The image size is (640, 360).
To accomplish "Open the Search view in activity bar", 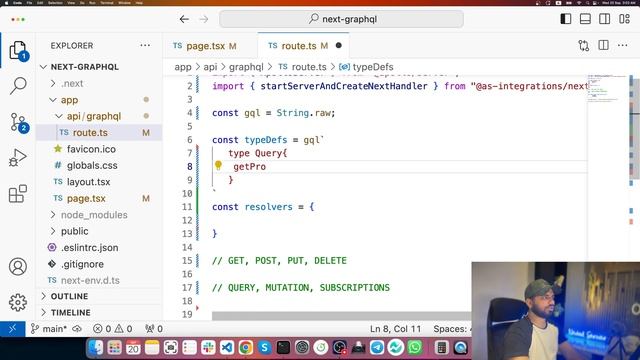I will [x=18, y=86].
